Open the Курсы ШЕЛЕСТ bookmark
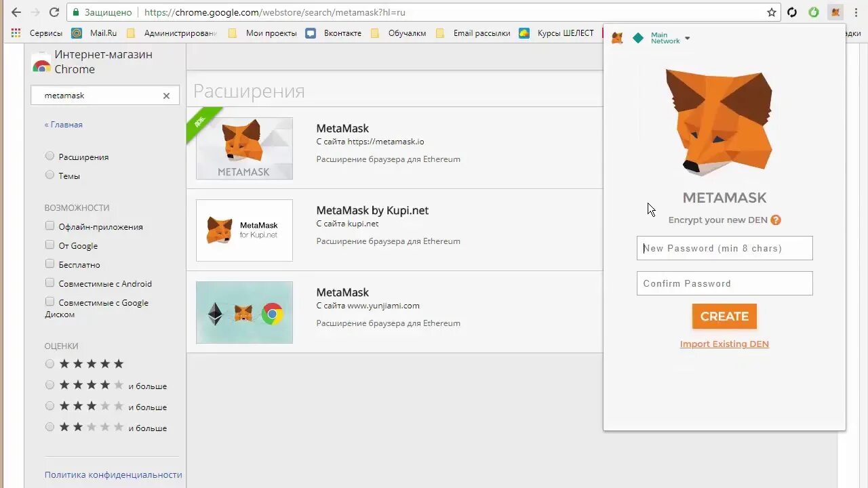Viewport: 868px width, 488px height. tap(556, 33)
